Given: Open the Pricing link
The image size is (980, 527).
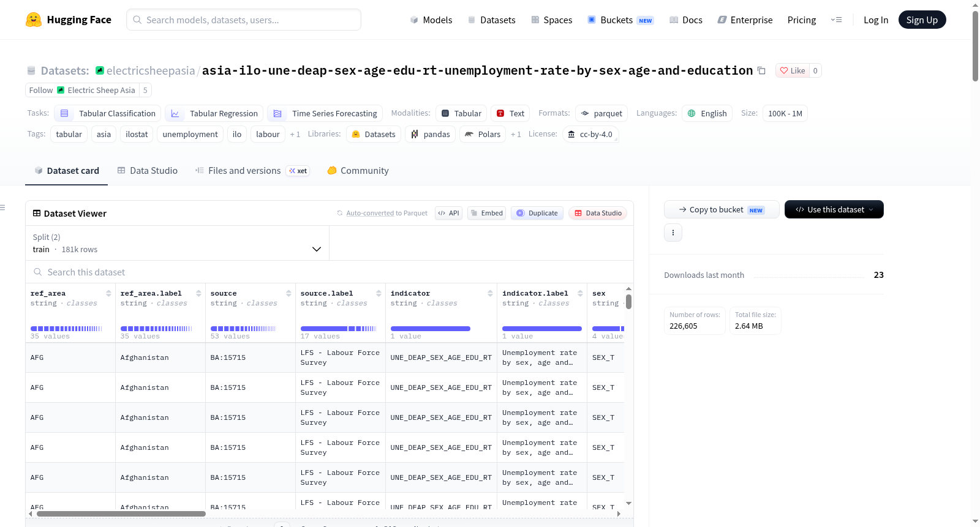Looking at the screenshot, I should point(801,20).
